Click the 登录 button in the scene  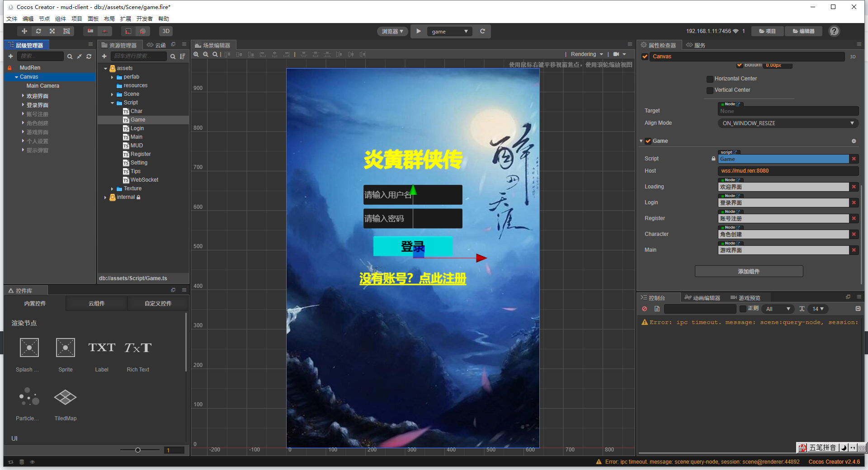click(x=413, y=247)
